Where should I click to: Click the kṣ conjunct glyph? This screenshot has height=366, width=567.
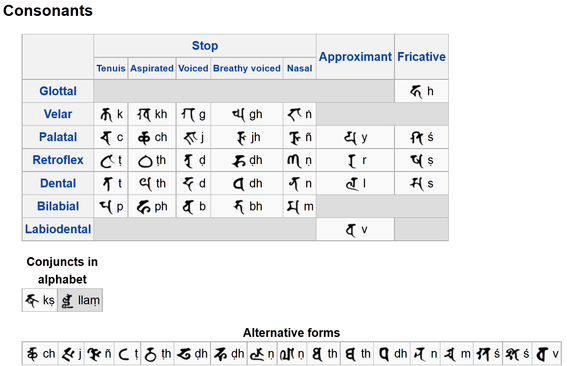(32, 301)
